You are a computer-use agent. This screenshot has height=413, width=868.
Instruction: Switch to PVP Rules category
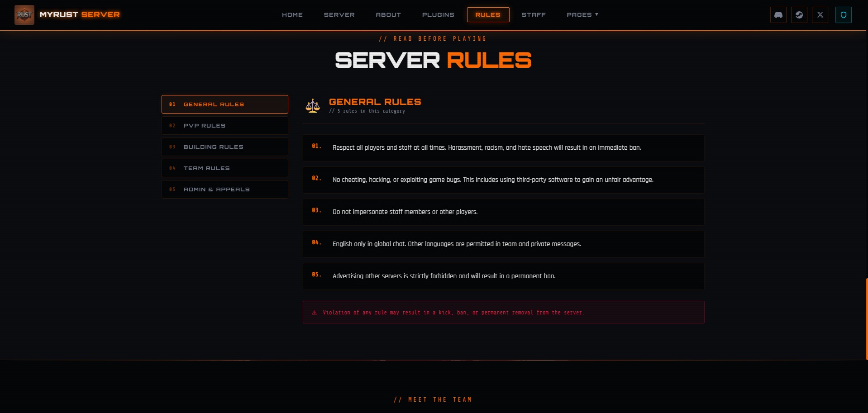(x=224, y=126)
